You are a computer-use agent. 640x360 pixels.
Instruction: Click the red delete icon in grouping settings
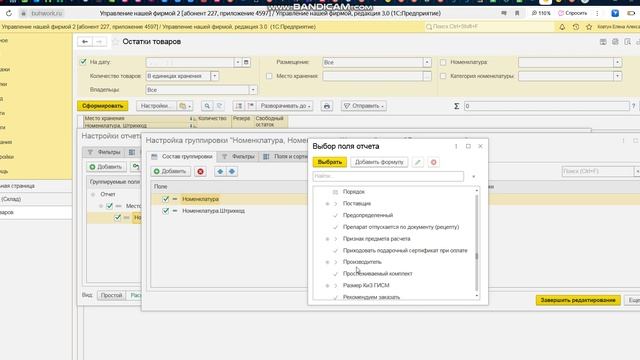[x=200, y=171]
